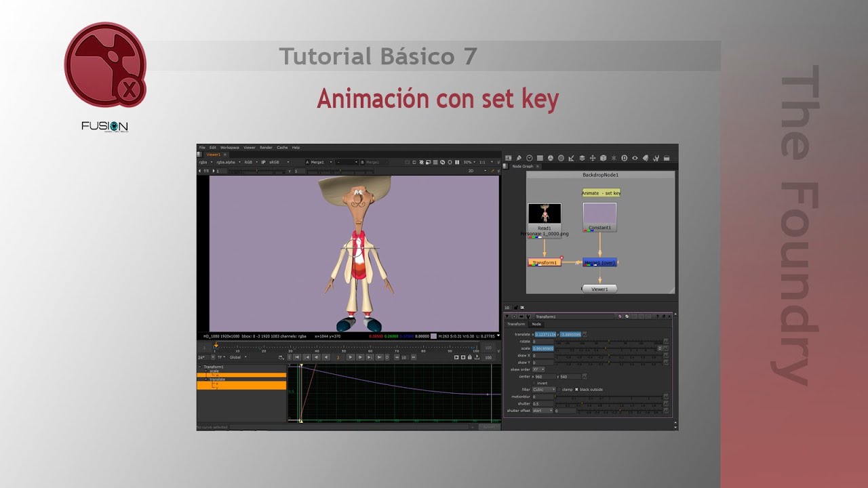This screenshot has height=488, width=868.
Task: Open the 2D view mode dropdown
Action: [x=476, y=171]
